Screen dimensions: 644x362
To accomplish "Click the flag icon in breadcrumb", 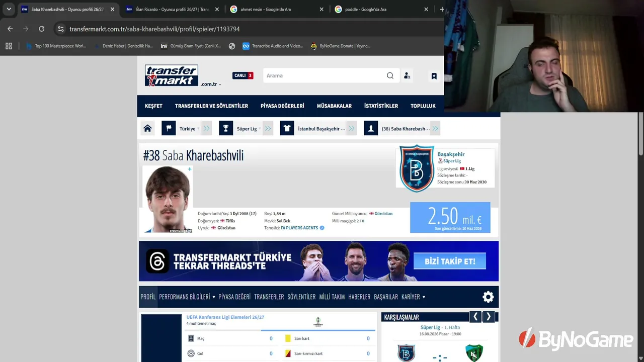I will [169, 129].
